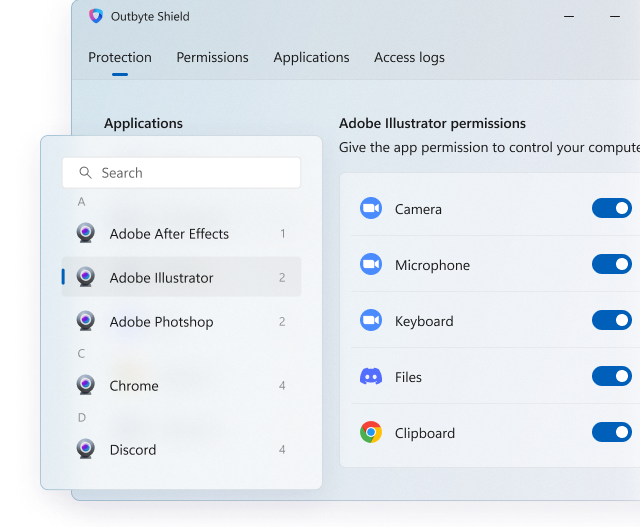Viewport: 640px width, 527px height.
Task: Go to the Applications tab
Action: point(311,58)
